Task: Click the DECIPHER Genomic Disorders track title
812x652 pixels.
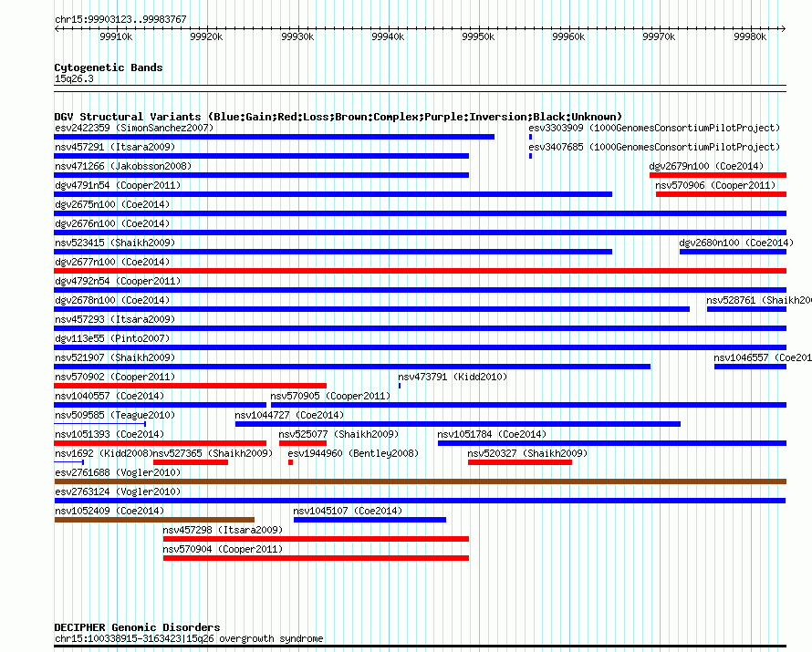Action: [x=137, y=627]
